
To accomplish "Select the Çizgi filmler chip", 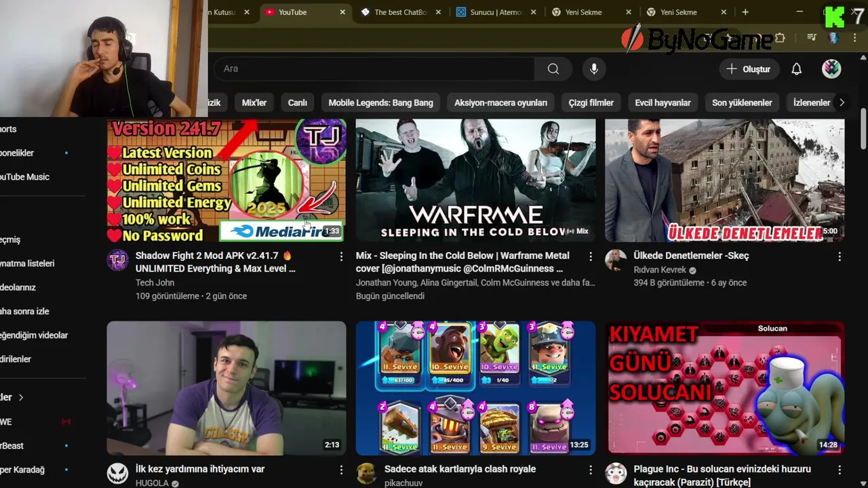I will [591, 102].
